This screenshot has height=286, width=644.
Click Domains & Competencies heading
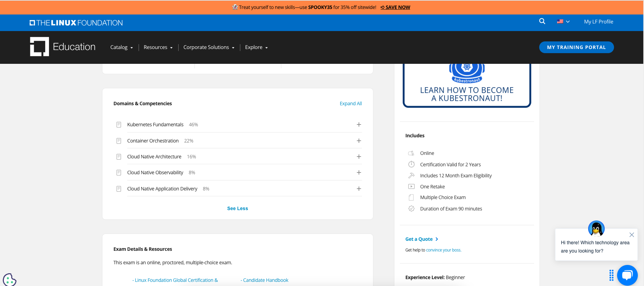[x=142, y=103]
